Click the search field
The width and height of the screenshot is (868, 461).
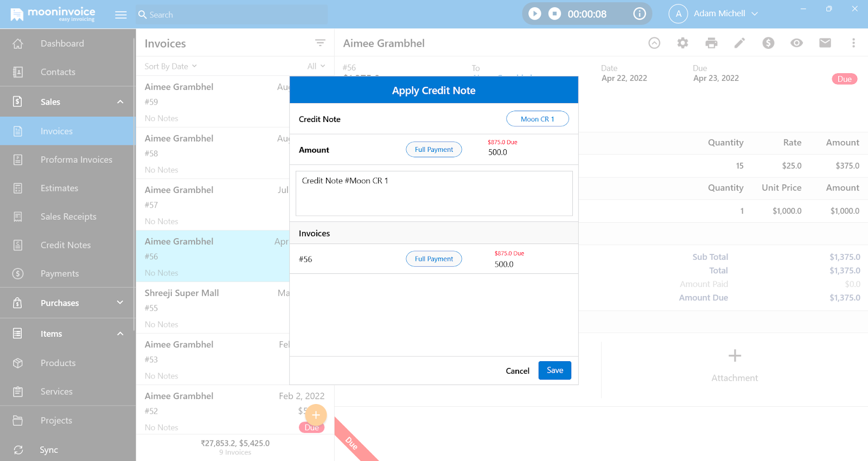click(x=232, y=15)
